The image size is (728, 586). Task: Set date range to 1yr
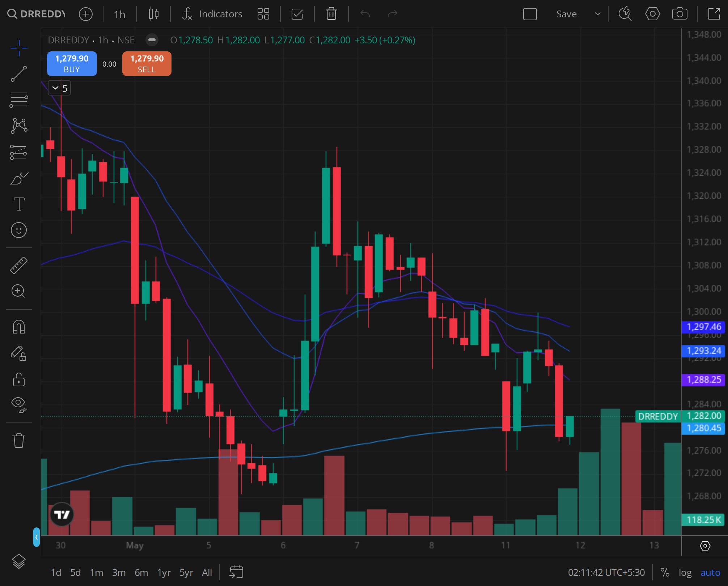click(x=164, y=573)
